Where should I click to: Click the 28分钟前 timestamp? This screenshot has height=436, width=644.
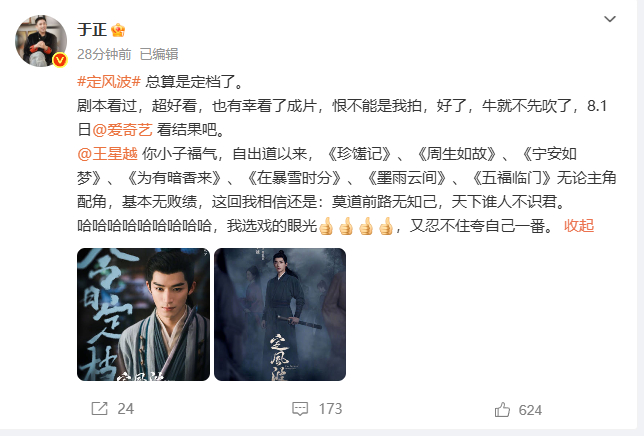(104, 54)
